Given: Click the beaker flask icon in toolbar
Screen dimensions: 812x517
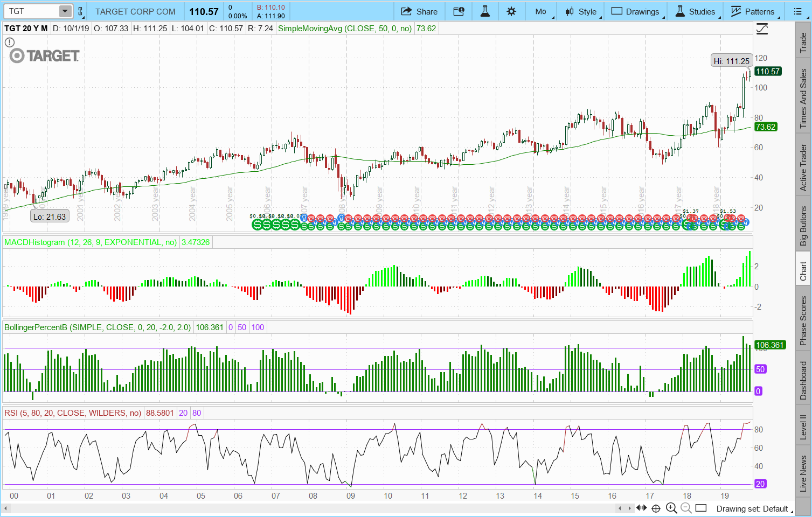Looking at the screenshot, I should click(485, 11).
